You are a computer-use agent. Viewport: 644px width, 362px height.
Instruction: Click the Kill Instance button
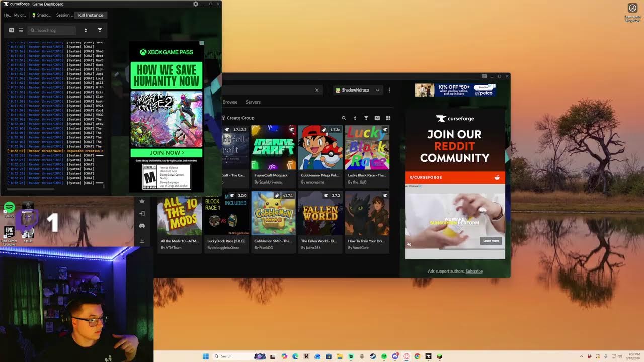click(91, 15)
